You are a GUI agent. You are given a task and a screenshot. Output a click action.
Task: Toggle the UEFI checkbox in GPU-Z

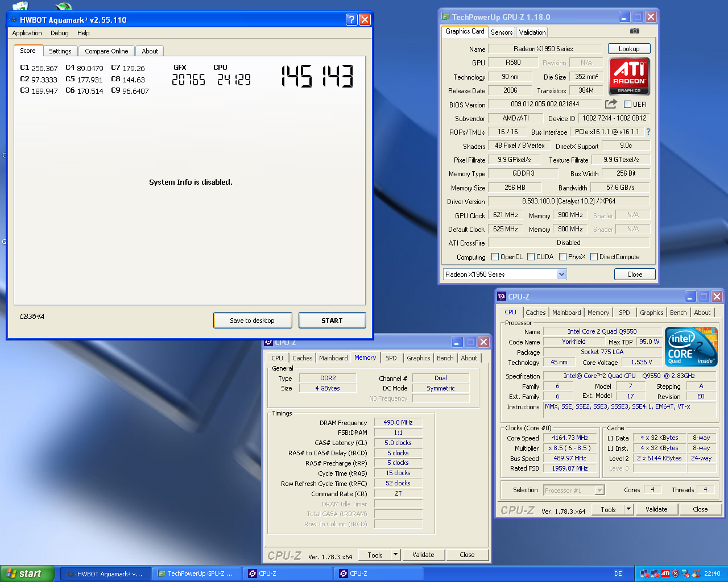[628, 105]
